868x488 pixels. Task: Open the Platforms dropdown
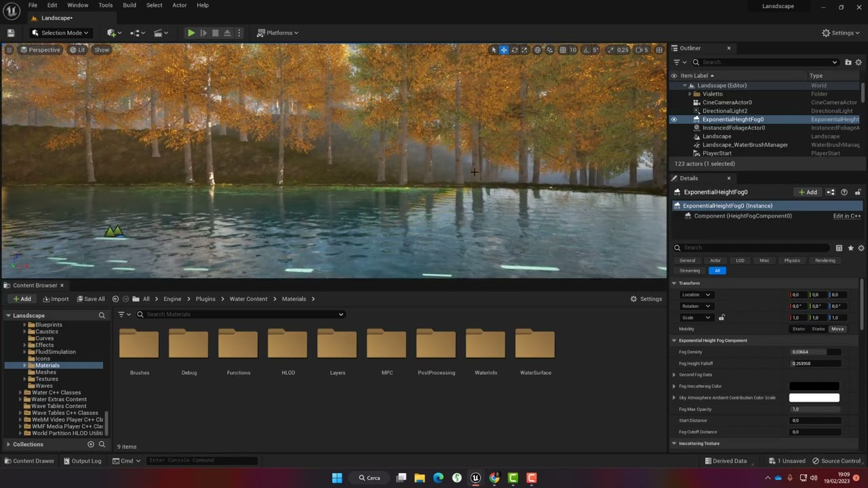coord(278,33)
